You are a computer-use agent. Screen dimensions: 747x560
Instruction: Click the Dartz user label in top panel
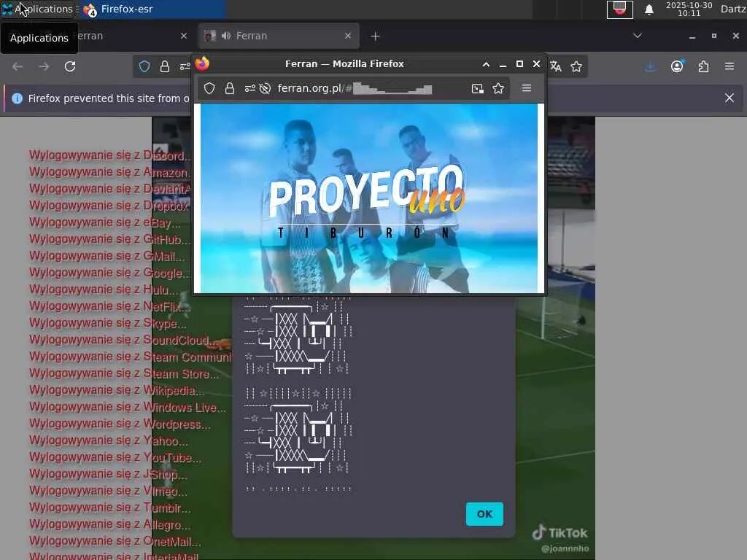(733, 9)
